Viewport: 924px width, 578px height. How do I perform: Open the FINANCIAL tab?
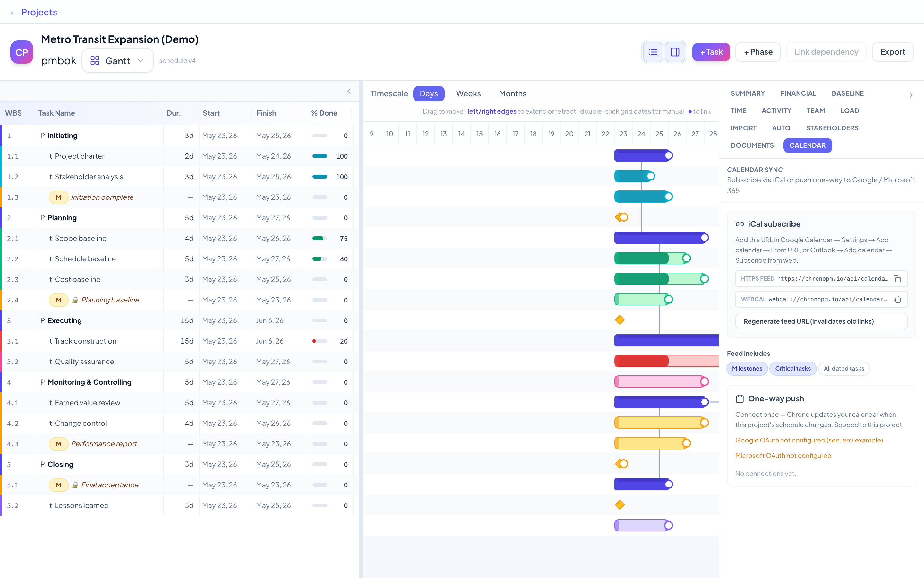[x=798, y=93]
